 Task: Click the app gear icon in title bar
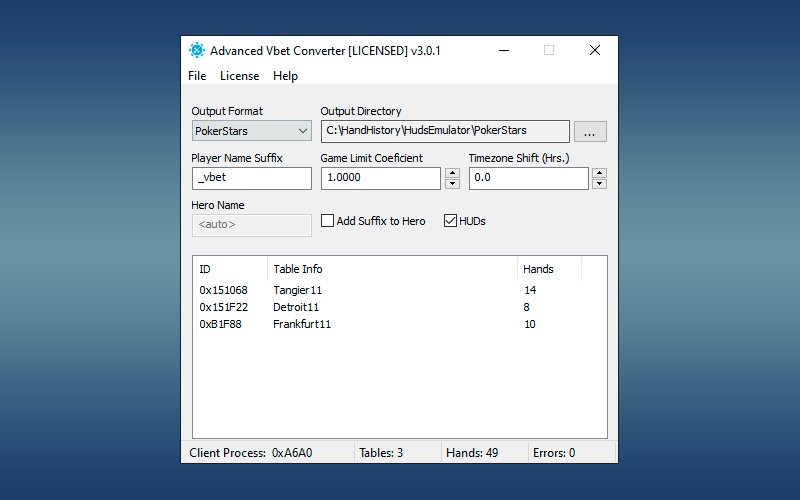(197, 50)
